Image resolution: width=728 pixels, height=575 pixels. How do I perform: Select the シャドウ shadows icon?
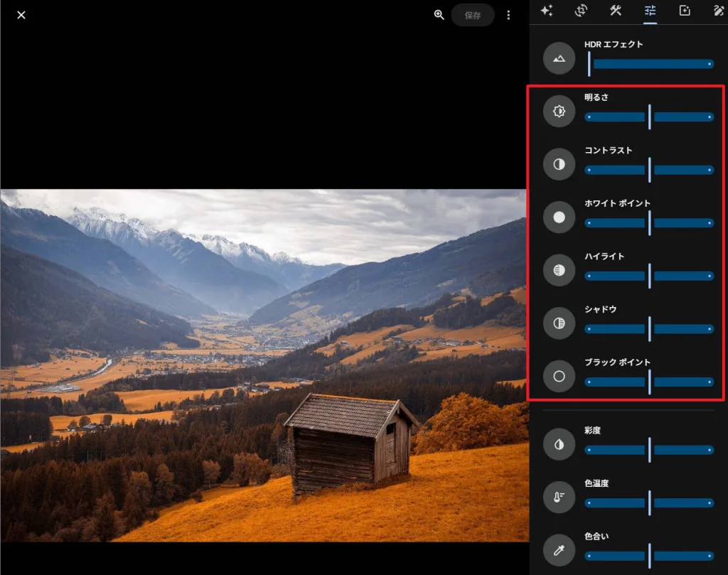pyautogui.click(x=559, y=323)
